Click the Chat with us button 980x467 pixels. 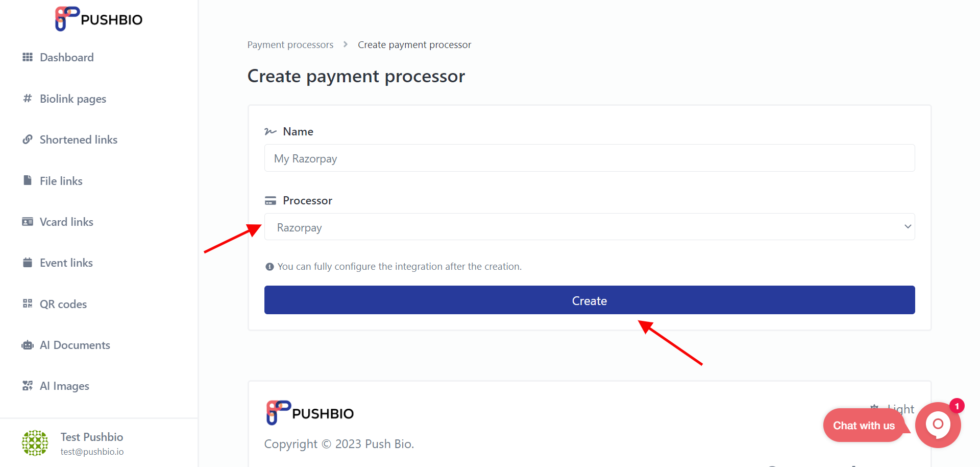click(x=864, y=426)
